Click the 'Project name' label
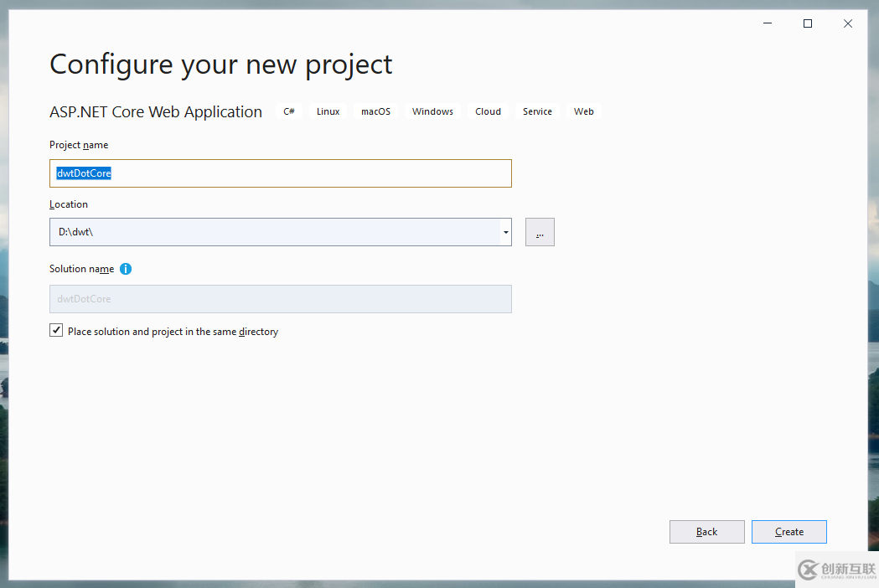Screen dimensions: 879x588 (79, 145)
